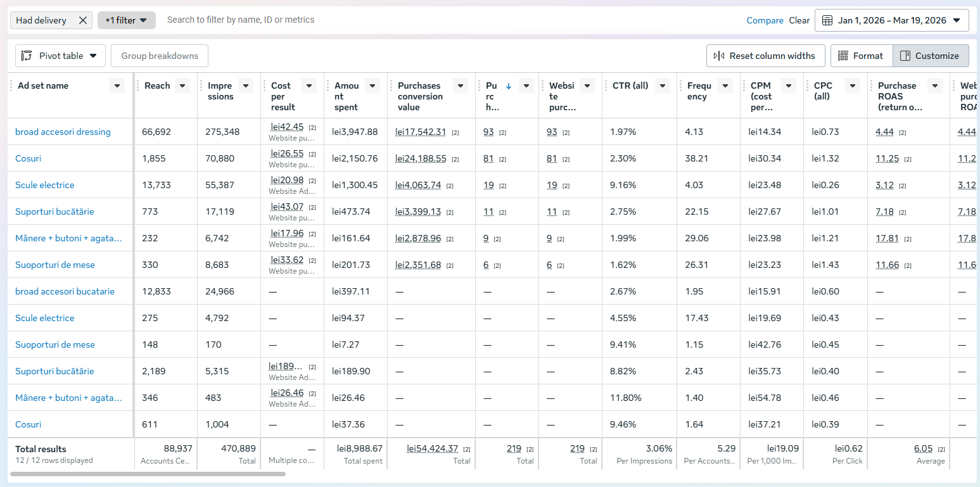Click conversion value lei24,188.55
Viewport: 980px width, 487px height.
[x=421, y=158]
